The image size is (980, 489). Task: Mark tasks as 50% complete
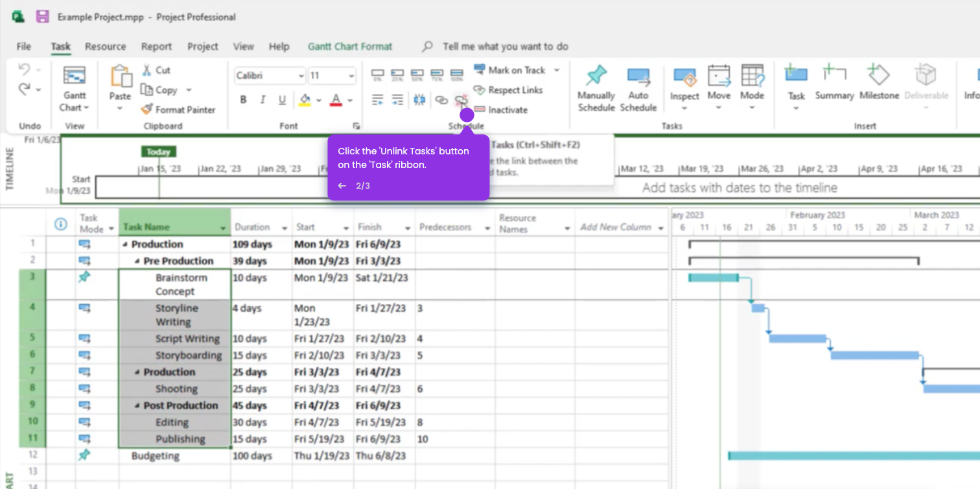[x=418, y=75]
